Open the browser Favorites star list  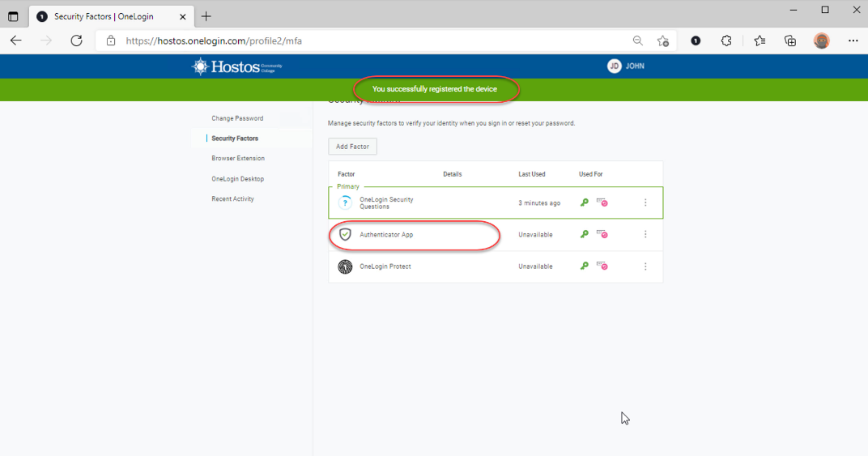759,40
